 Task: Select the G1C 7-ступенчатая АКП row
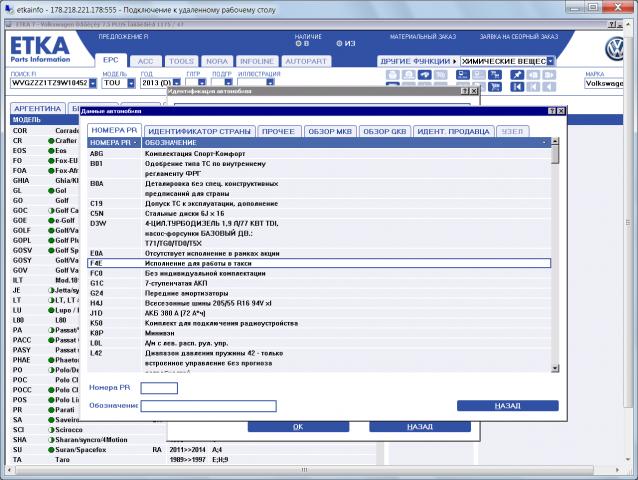(319, 284)
